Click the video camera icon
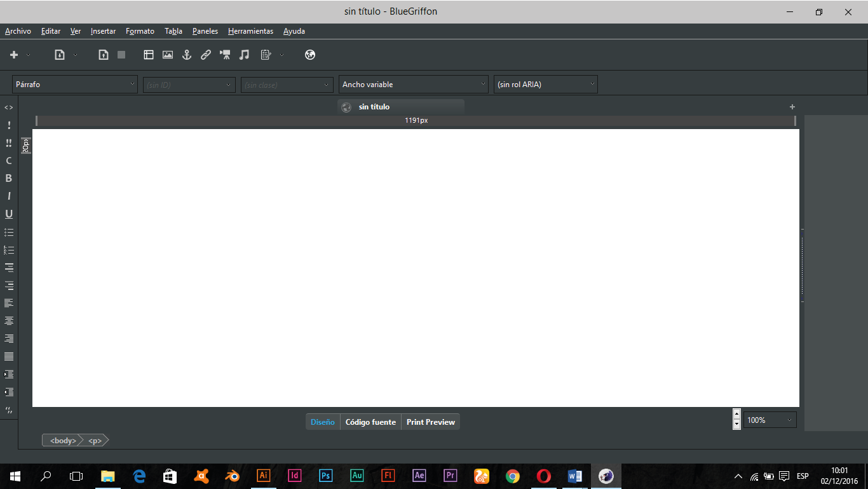 coord(225,55)
